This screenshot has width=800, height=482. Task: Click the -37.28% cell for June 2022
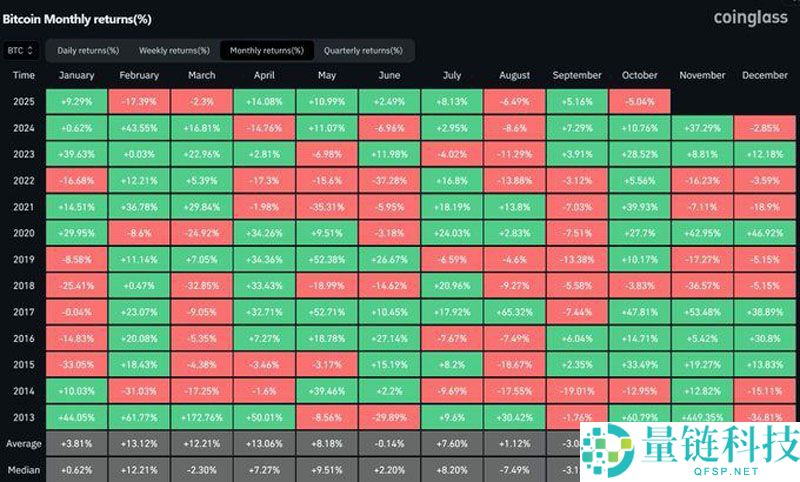389,181
